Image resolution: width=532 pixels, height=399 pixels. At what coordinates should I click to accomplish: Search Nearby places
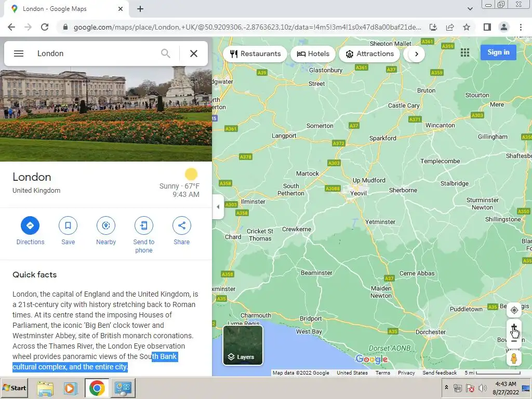pos(106,231)
